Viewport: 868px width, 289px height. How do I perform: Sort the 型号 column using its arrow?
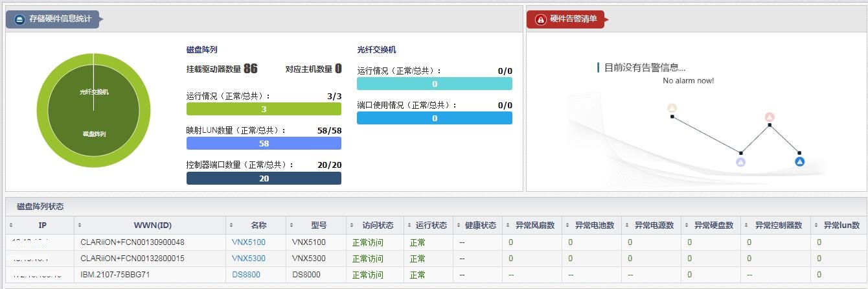[x=291, y=225]
